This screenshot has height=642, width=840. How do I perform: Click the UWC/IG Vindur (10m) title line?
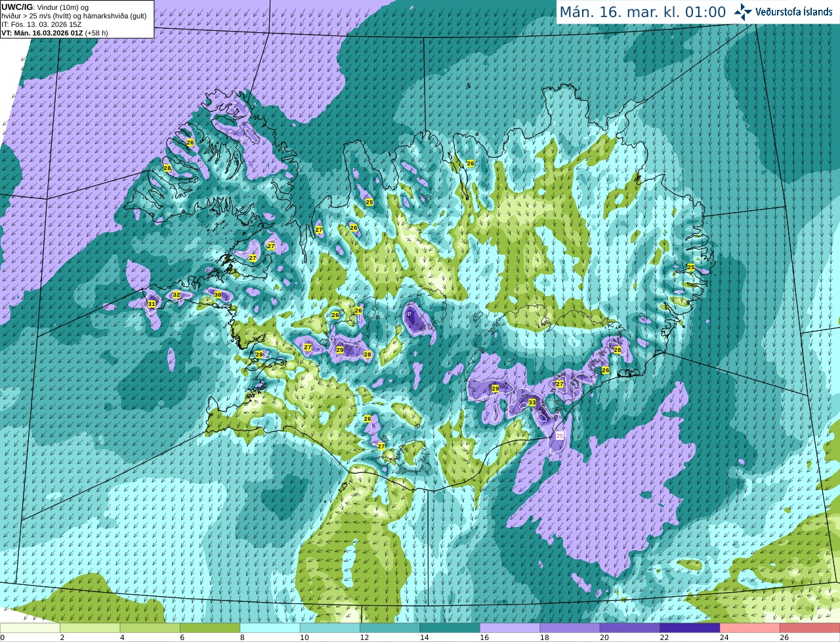point(45,7)
